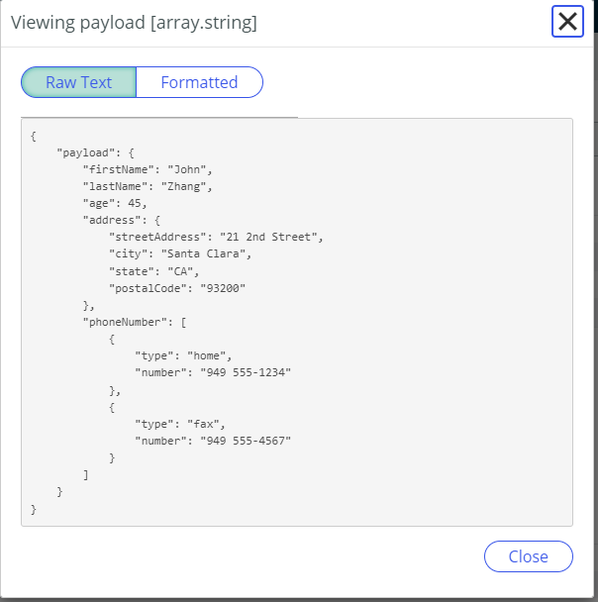Click the "address": { line
The image size is (598, 602).
point(122,220)
